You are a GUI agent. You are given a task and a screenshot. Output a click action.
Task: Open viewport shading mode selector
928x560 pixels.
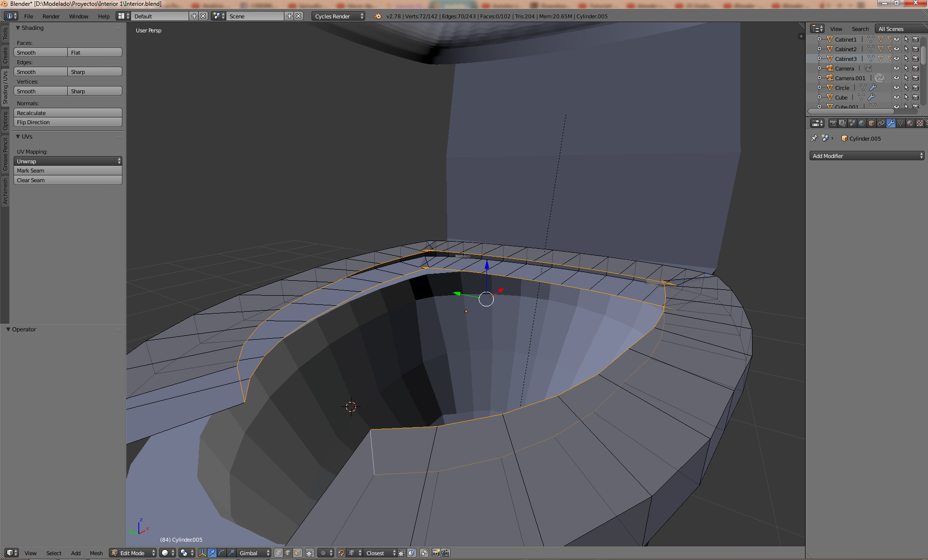pos(167,553)
